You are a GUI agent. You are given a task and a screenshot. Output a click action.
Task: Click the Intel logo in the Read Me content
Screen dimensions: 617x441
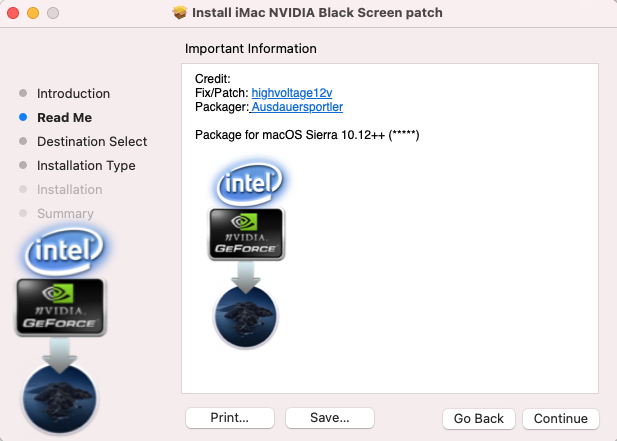[x=247, y=183]
